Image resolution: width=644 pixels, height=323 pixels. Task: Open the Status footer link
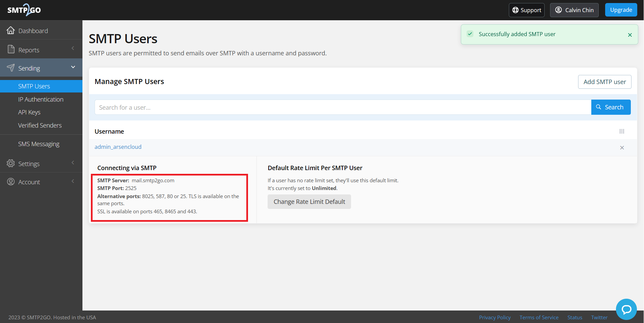click(575, 317)
